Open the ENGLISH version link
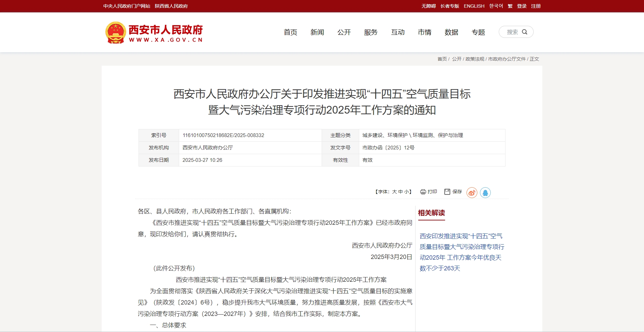The image size is (644, 332). pos(474,6)
